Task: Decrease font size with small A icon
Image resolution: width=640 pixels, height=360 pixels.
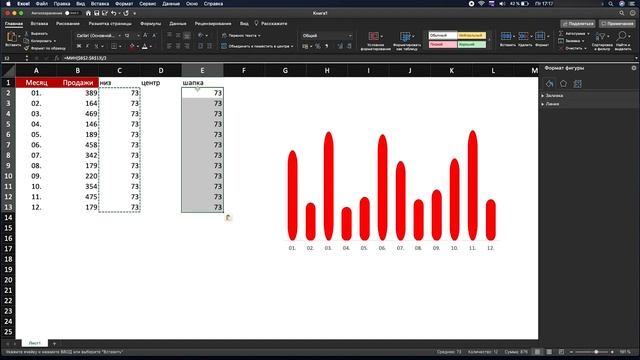Action: pos(154,36)
